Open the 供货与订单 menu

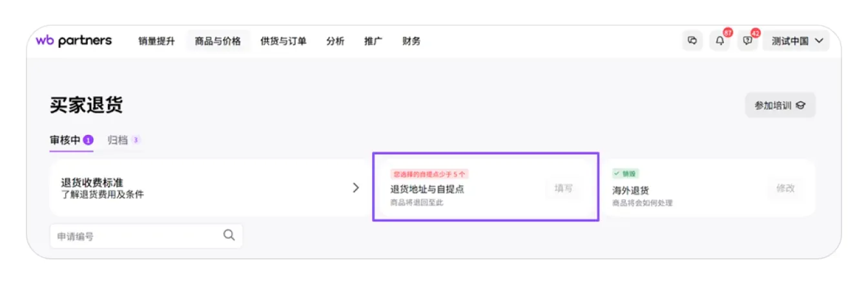[x=284, y=41]
